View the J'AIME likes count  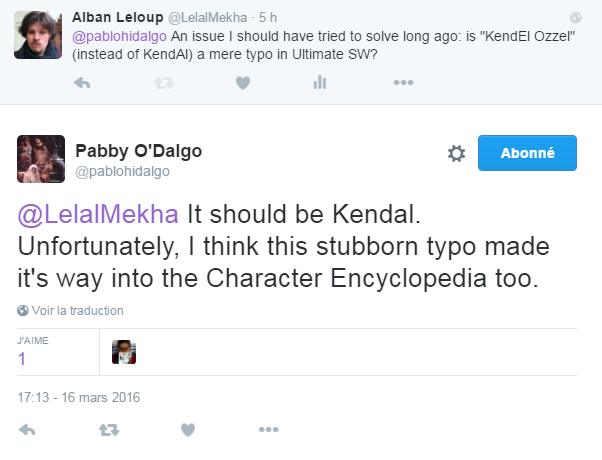22,359
